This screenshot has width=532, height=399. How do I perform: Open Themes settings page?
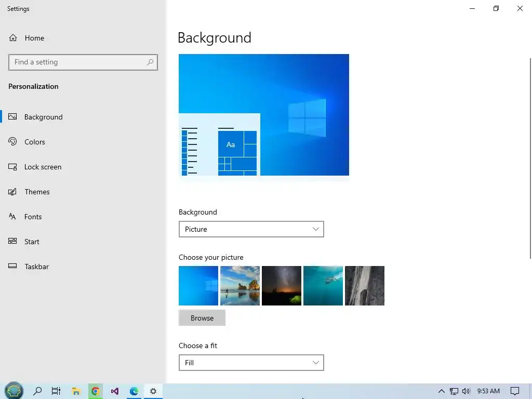37,192
